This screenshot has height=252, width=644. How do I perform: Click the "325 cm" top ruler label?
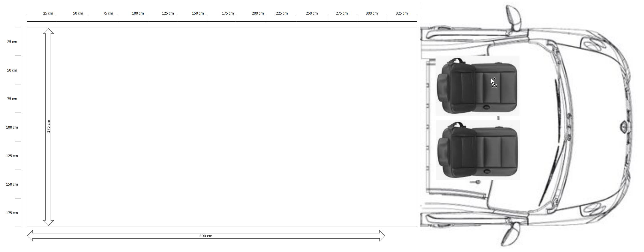(x=402, y=13)
